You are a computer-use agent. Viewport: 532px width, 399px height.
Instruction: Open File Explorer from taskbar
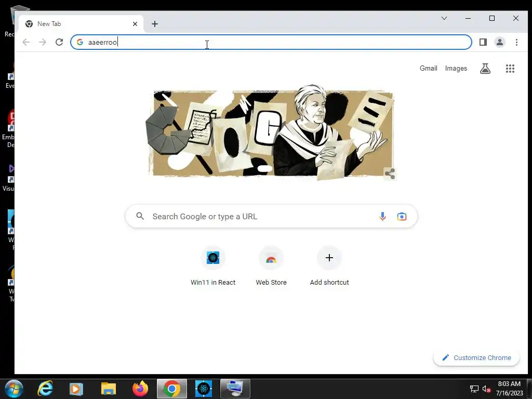108,389
